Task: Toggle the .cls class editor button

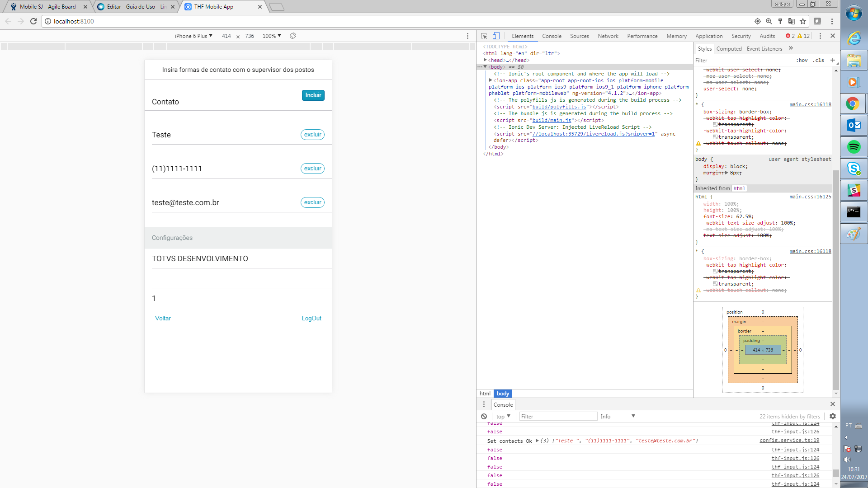Action: [x=819, y=60]
